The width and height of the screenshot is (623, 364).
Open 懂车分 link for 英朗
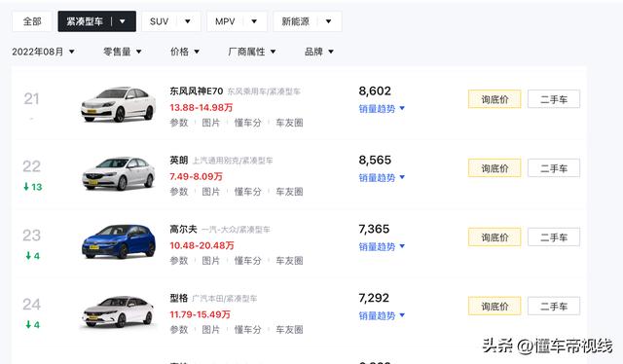click(248, 192)
